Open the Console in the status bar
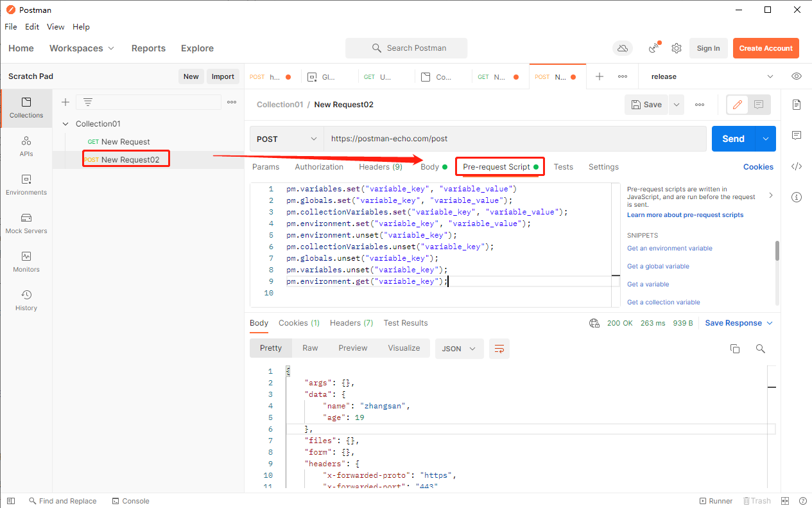This screenshot has width=812, height=508. coord(130,501)
